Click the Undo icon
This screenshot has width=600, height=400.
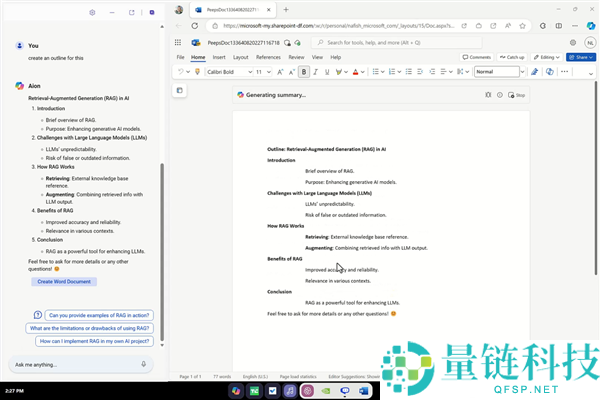[x=180, y=72]
